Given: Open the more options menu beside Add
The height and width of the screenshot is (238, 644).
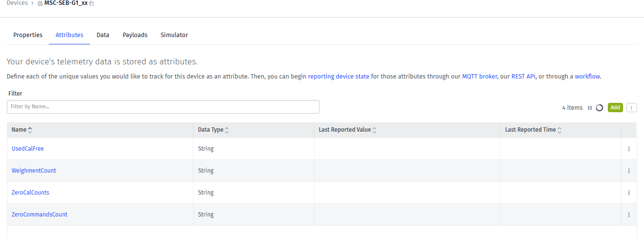Looking at the screenshot, I should (x=631, y=108).
